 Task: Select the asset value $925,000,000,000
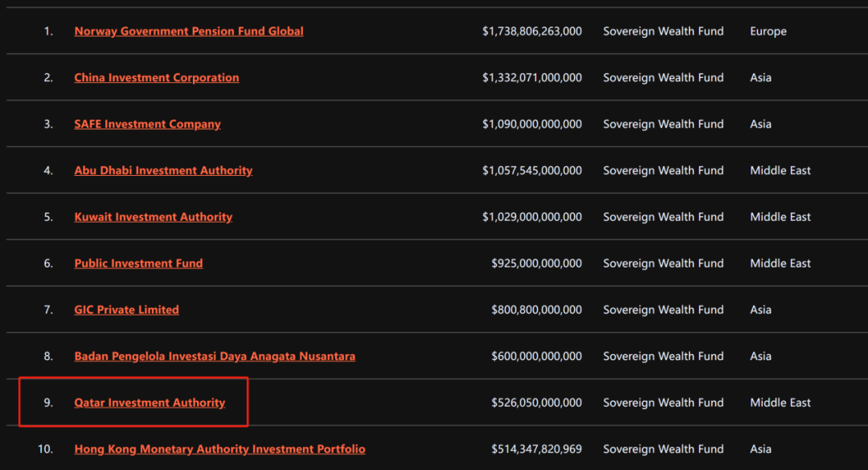pyautogui.click(x=536, y=264)
